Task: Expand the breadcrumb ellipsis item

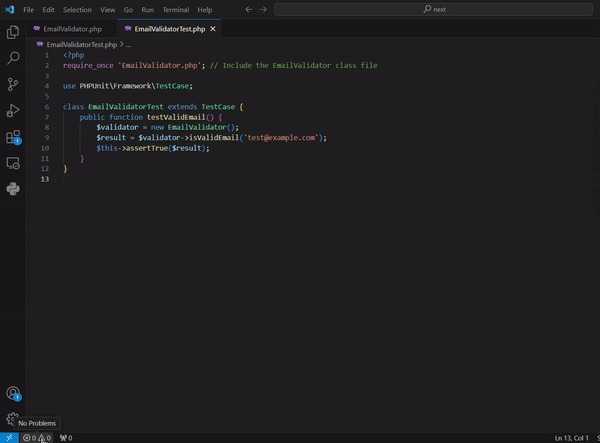Action: point(129,45)
